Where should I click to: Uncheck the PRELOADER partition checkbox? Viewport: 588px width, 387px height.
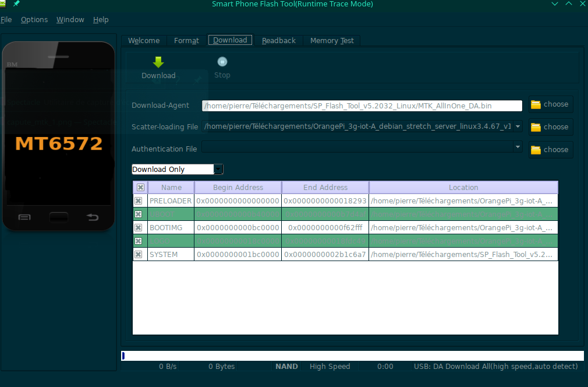(x=139, y=201)
